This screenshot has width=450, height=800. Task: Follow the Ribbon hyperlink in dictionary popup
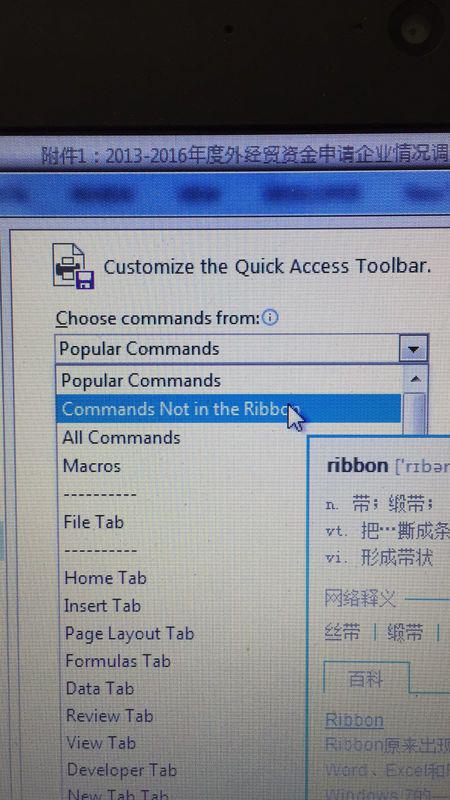(354, 720)
